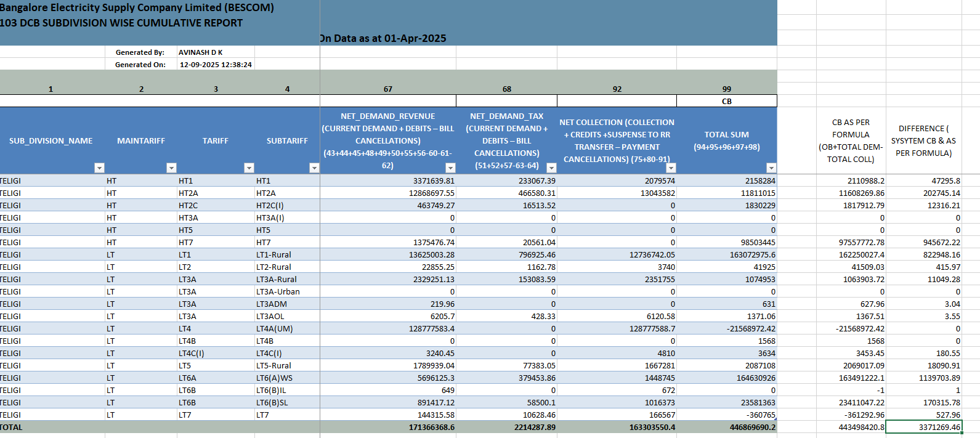Expand the TOTAL SUM filter dropdown

(771, 168)
